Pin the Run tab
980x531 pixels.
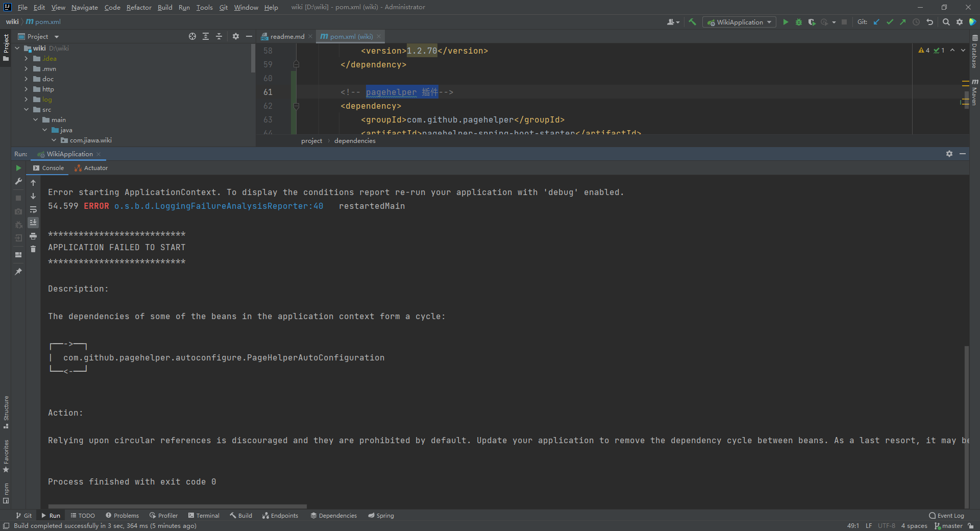click(18, 272)
